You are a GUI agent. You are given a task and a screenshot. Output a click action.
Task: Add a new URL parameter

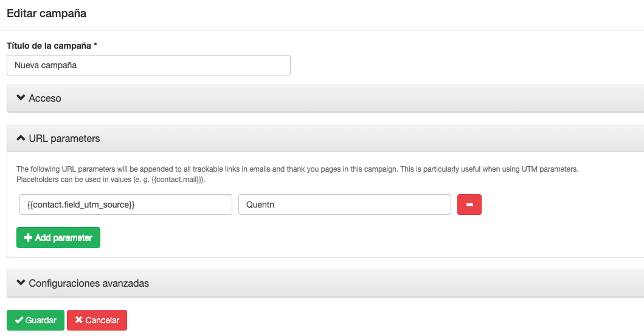tap(58, 237)
